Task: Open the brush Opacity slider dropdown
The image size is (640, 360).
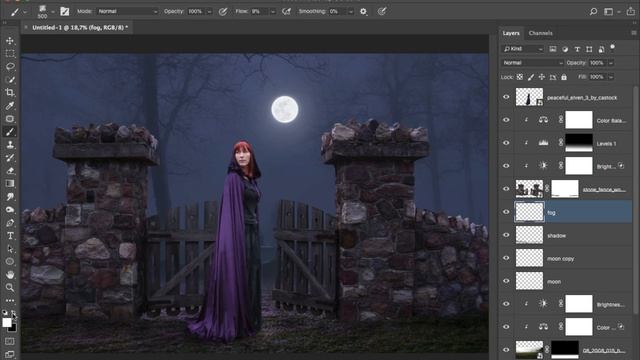Action: pos(209,12)
